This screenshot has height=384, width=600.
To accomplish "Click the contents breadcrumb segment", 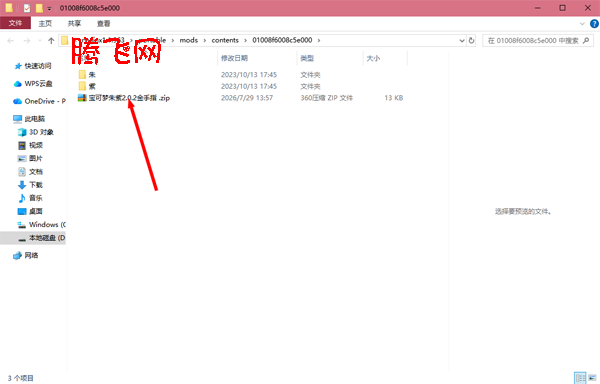I will (225, 40).
